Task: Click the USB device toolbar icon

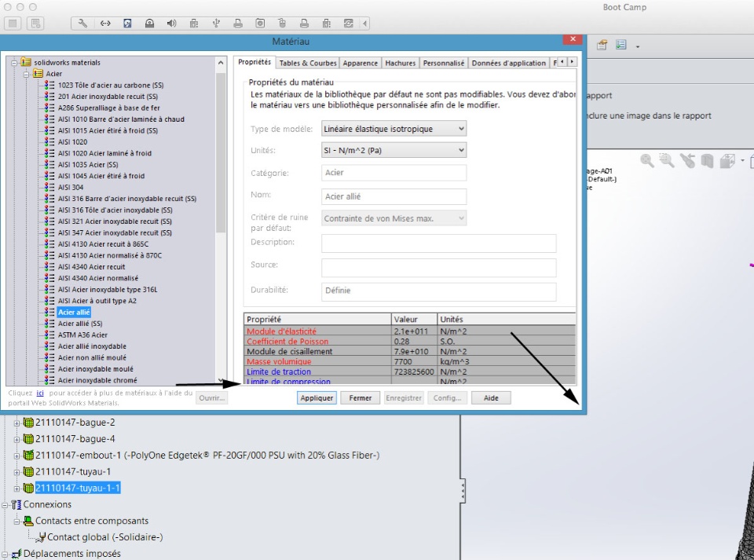Action: point(216,23)
